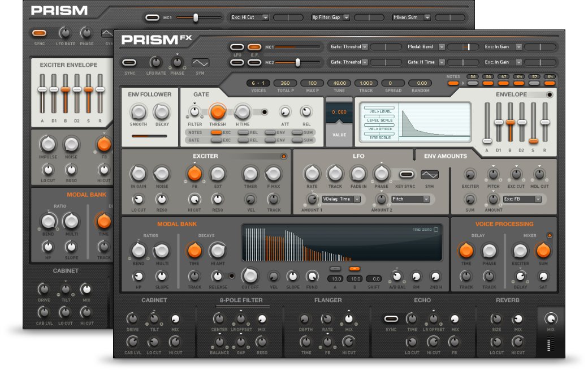Open the Exc: FB dropdown

[522, 199]
